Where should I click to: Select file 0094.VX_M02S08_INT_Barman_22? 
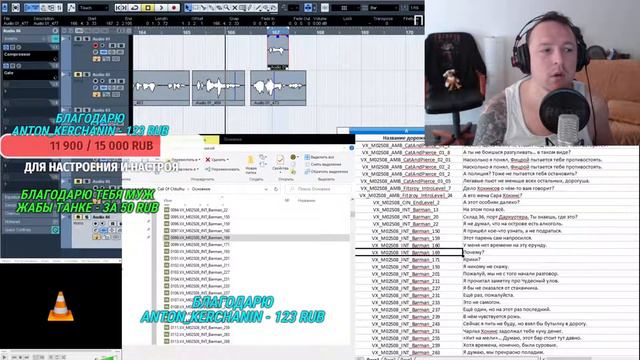coord(196,210)
